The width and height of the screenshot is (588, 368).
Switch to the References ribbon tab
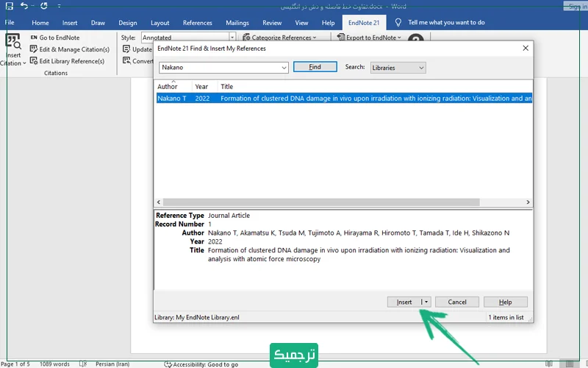pos(197,23)
